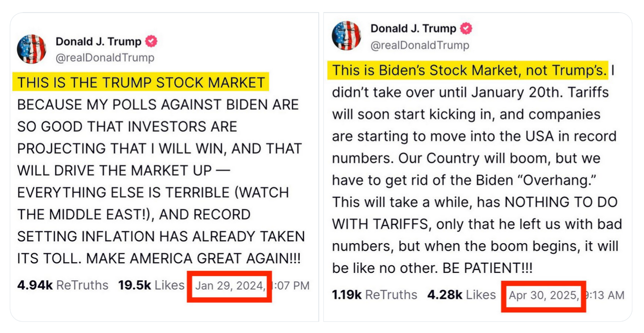Screen dimensions: 644x333
Task: Click highlighted text This is Biden's Stock Market
Action: point(469,71)
